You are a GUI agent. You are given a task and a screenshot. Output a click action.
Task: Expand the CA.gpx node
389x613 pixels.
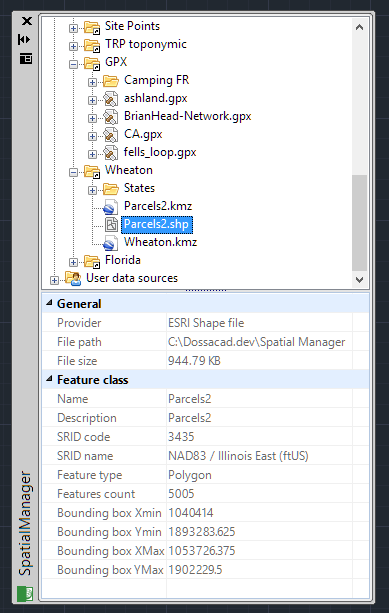[92, 136]
